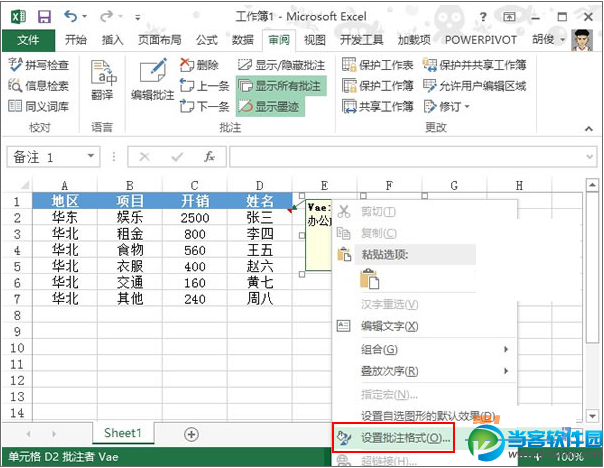Open the 文件 File tab
Screen dimensions: 604x468
point(28,40)
